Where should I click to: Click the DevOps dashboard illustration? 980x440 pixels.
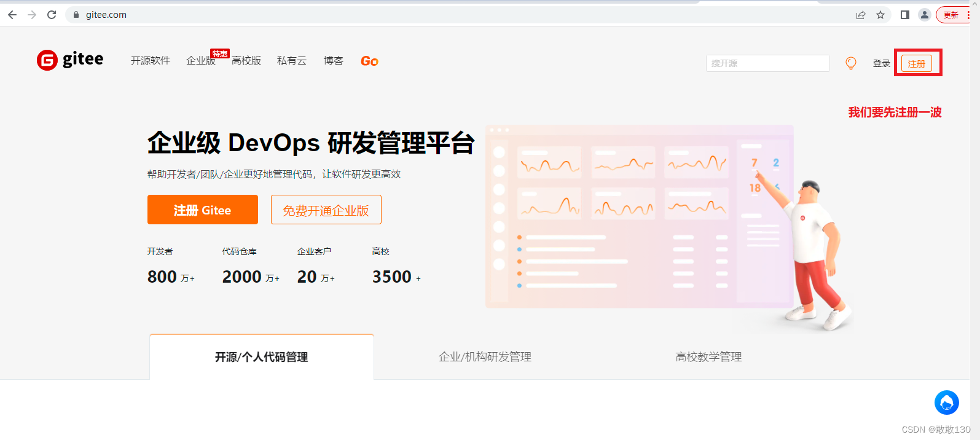[x=668, y=227]
